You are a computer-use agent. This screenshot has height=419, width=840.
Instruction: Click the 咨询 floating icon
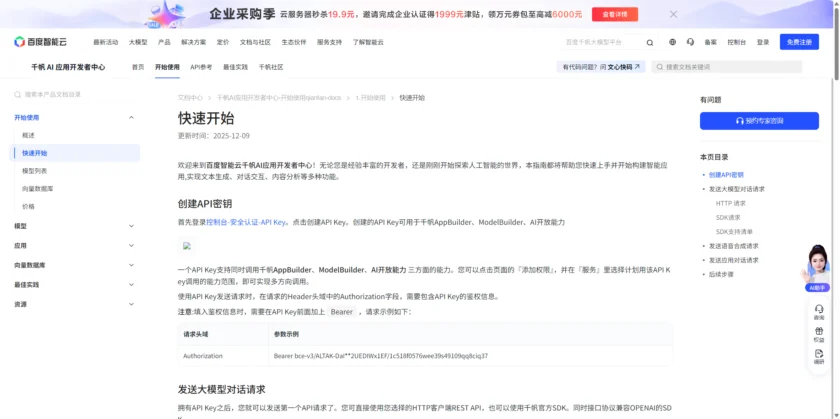819,312
